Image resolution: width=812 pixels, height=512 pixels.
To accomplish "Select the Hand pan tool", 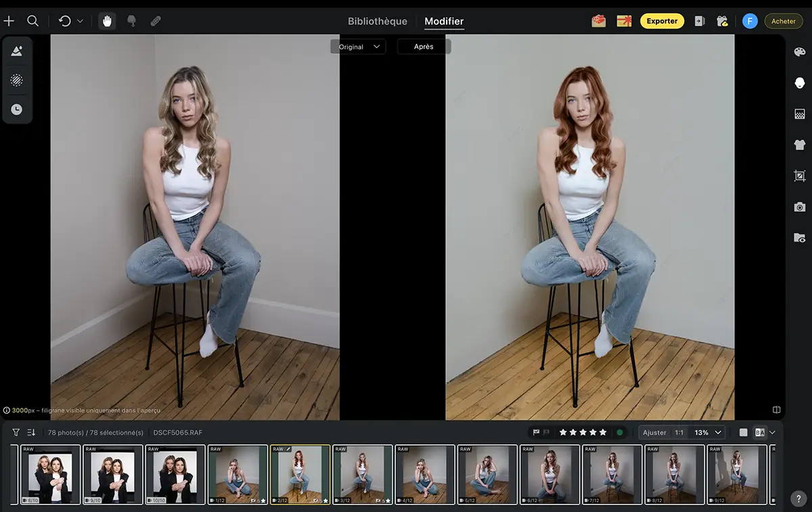I will coord(107,21).
